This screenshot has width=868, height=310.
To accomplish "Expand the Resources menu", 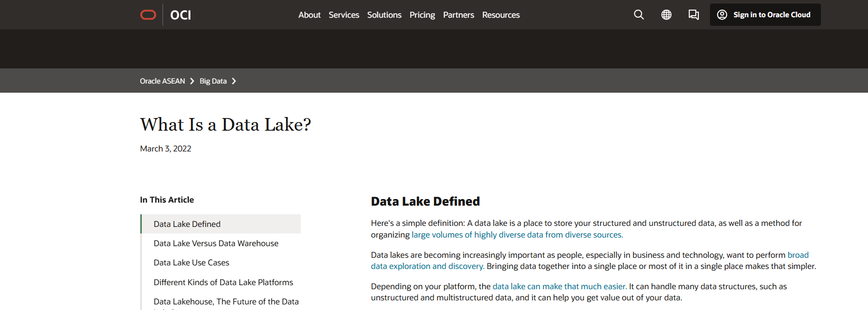I will click(x=500, y=15).
